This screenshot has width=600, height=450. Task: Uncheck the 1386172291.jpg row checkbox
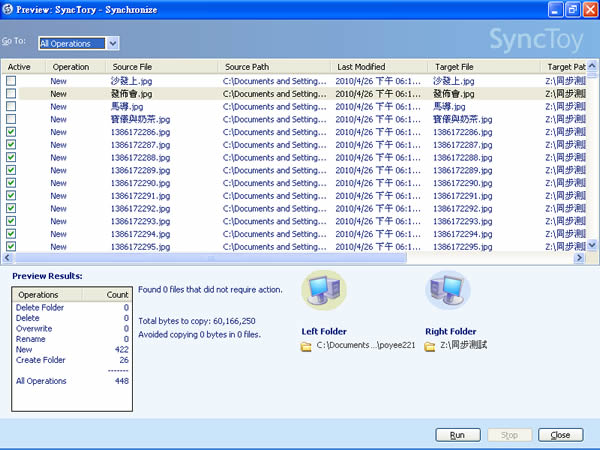[11, 196]
